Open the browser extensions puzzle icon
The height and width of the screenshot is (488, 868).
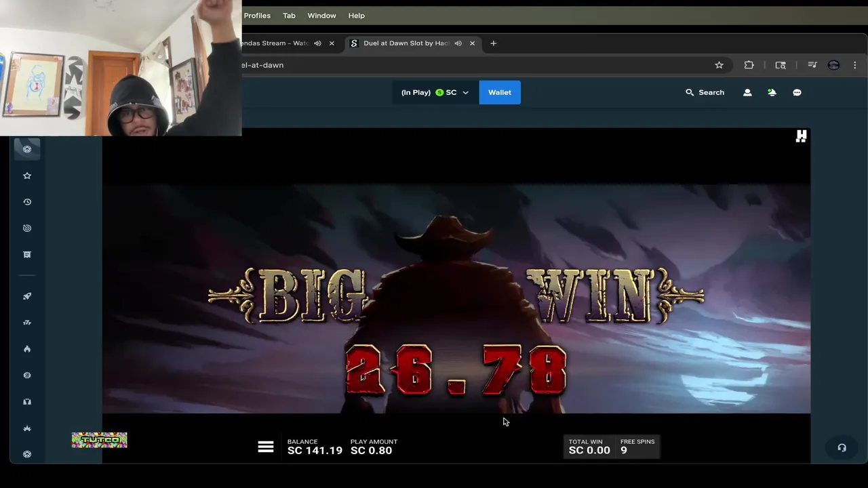[749, 65]
